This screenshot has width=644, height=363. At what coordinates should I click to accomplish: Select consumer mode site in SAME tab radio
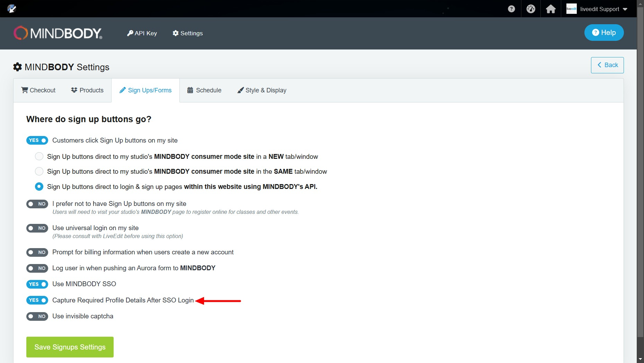pos(39,171)
